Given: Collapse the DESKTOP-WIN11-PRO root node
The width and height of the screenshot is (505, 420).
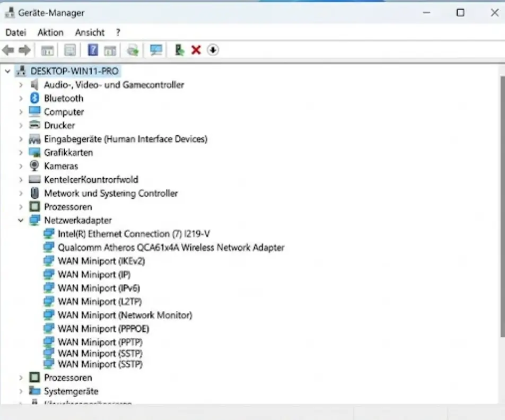Looking at the screenshot, I should pos(8,71).
